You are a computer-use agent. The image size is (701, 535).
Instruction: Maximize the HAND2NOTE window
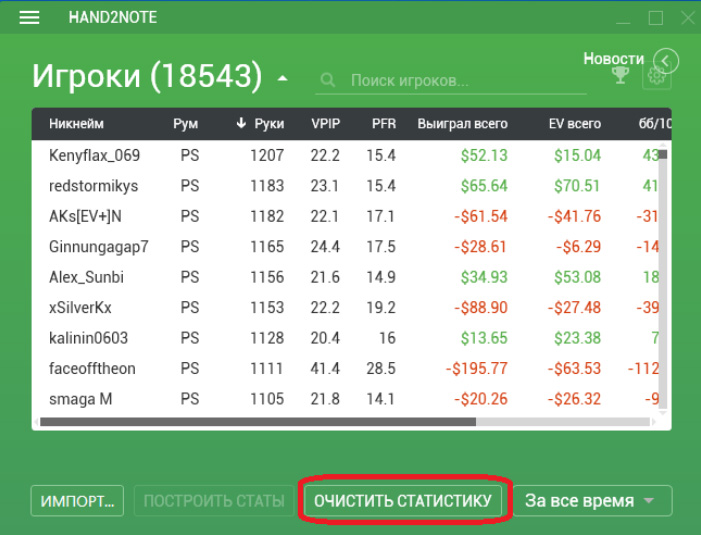coord(655,18)
